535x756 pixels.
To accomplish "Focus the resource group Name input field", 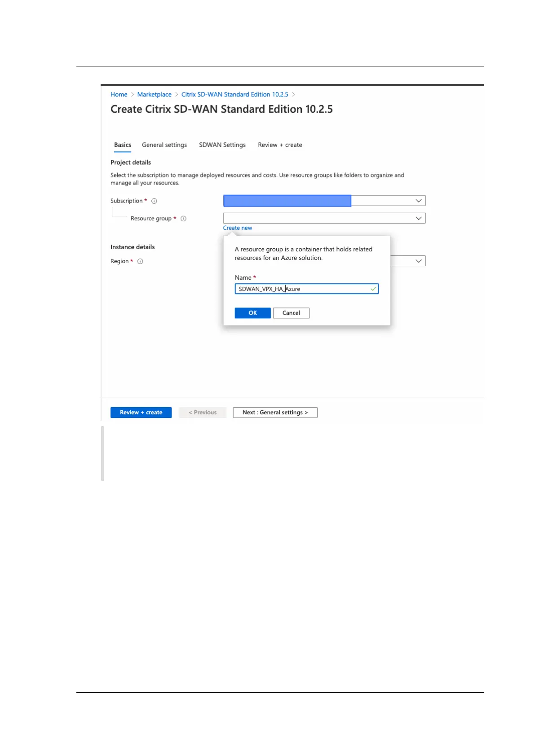I will 306,289.
